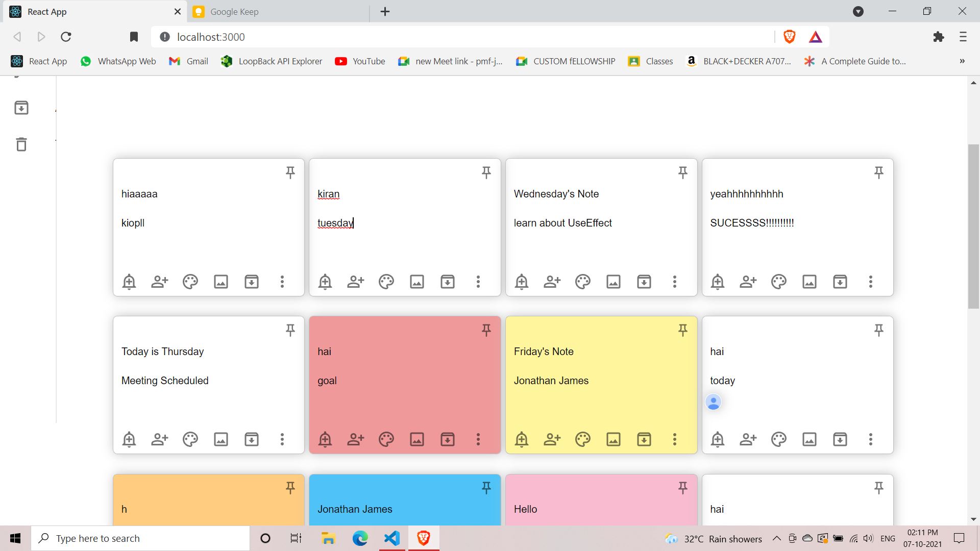Add a collaborator to the kiran note
Image resolution: width=980 pixels, height=551 pixels.
[355, 281]
